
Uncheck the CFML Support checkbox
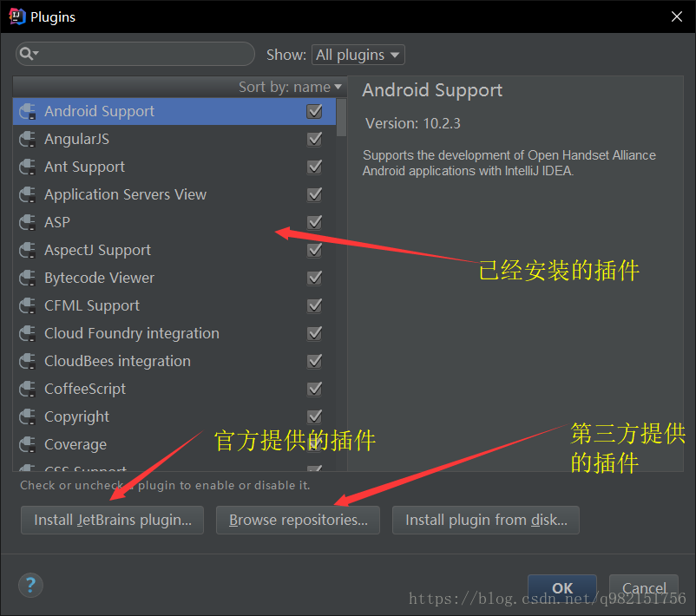[x=314, y=305]
